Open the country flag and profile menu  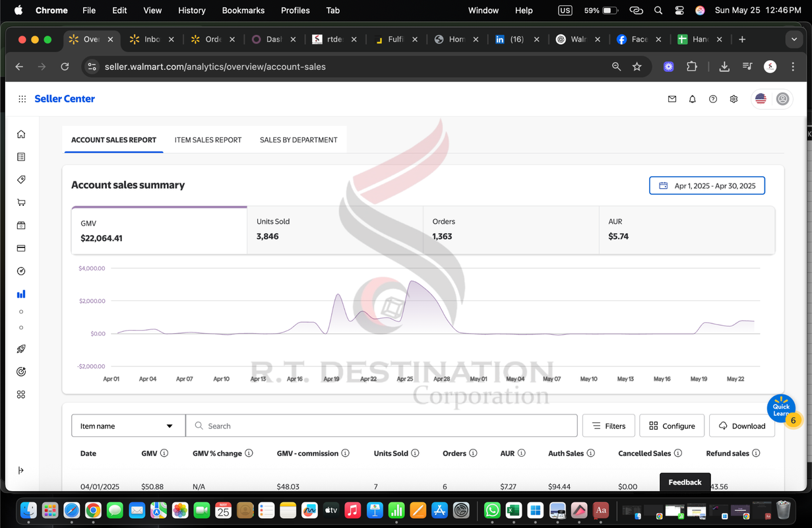(772, 99)
